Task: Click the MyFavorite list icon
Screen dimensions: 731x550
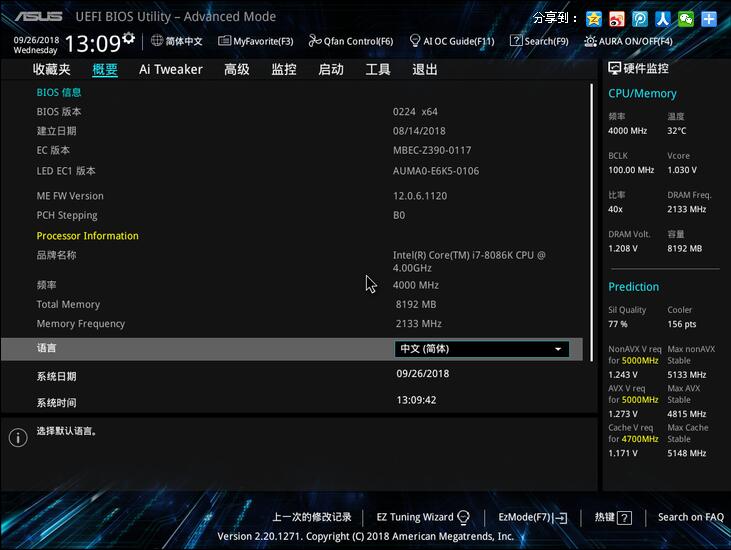Action: 224,41
